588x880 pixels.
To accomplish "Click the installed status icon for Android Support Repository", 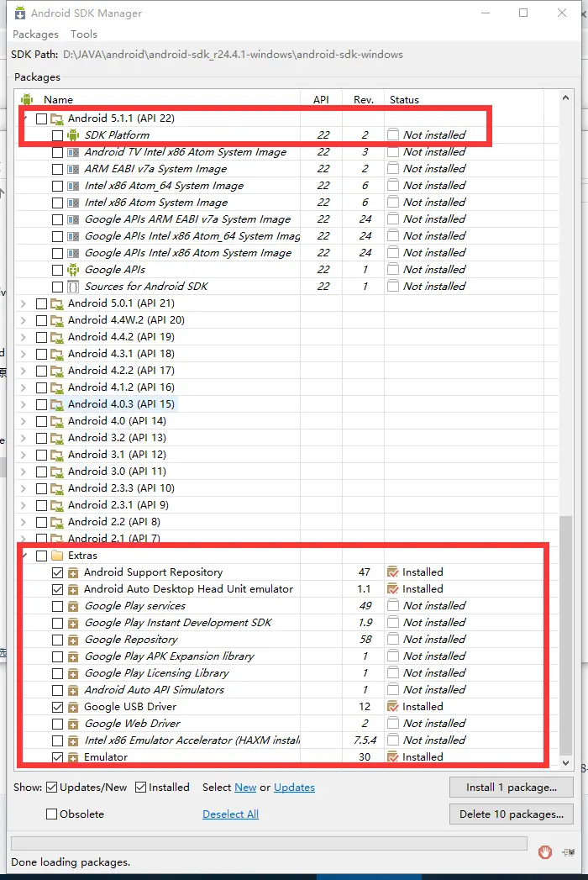I will pos(393,572).
